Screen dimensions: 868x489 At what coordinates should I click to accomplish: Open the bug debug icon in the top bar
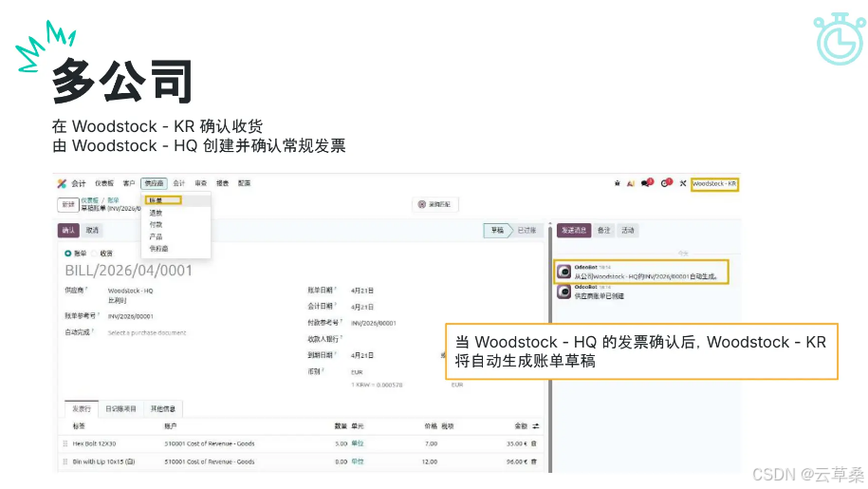[618, 183]
